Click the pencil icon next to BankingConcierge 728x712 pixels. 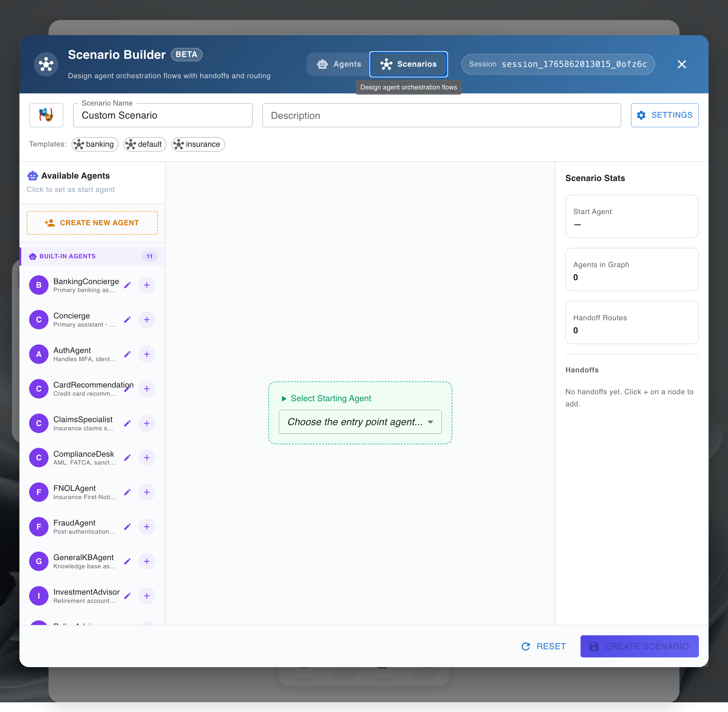tap(127, 285)
